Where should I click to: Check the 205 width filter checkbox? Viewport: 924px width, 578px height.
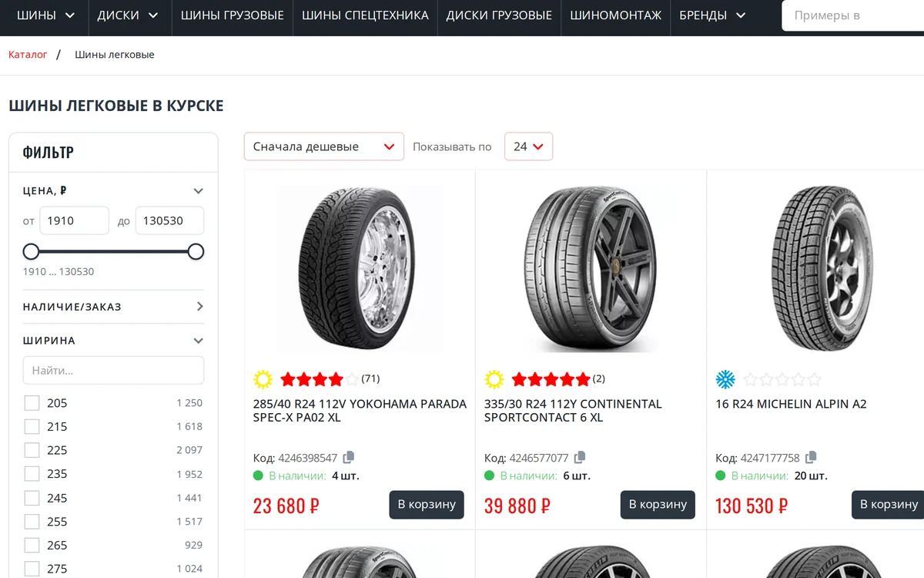[32, 403]
